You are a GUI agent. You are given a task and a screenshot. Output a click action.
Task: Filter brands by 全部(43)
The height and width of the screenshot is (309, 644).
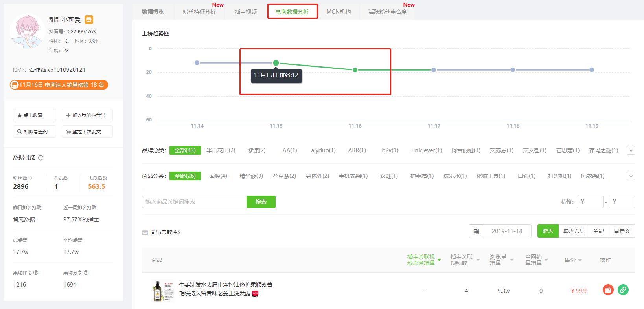pyautogui.click(x=185, y=150)
